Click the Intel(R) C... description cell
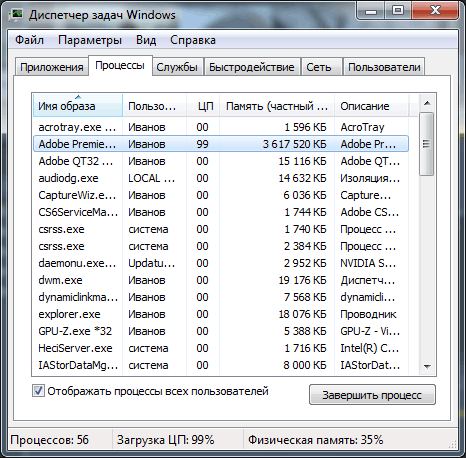466x458 pixels. 369,348
